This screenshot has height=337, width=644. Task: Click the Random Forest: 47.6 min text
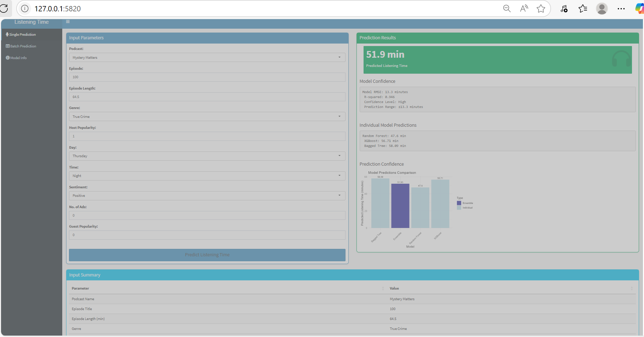384,136
